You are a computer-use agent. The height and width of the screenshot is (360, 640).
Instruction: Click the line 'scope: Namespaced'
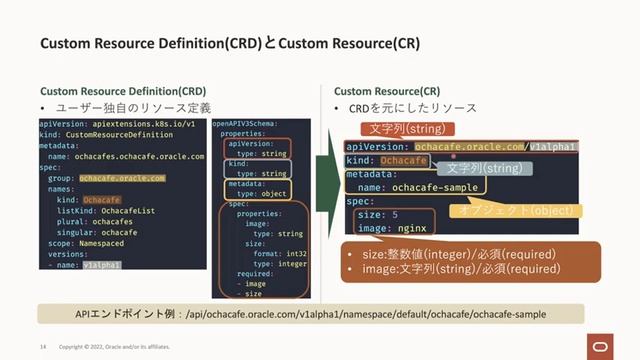click(86, 243)
